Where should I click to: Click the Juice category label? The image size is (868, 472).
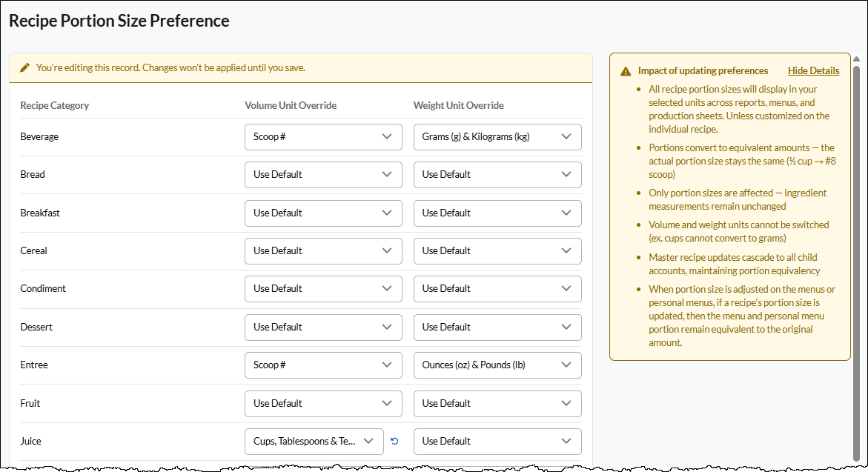tap(31, 442)
